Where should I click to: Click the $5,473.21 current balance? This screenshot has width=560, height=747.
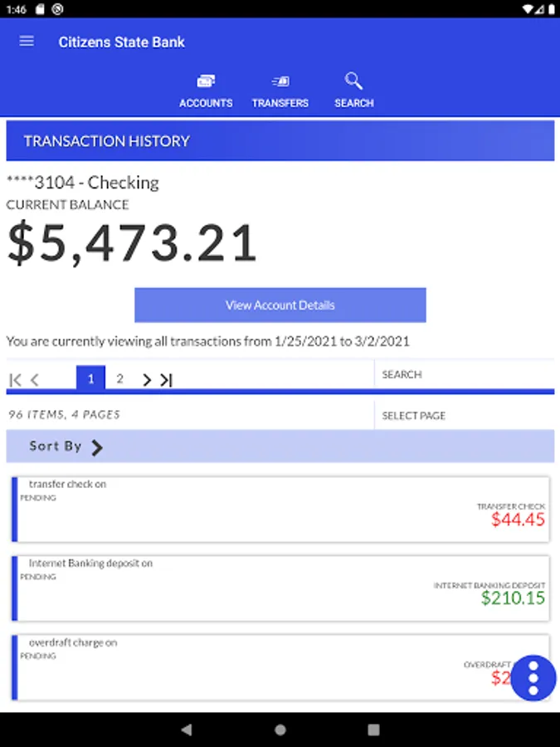(133, 243)
